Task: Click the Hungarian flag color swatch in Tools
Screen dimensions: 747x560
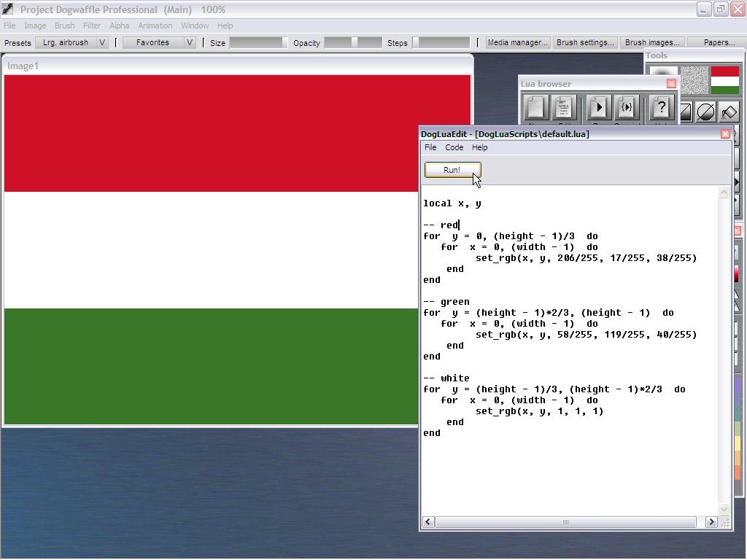Action: (725, 79)
